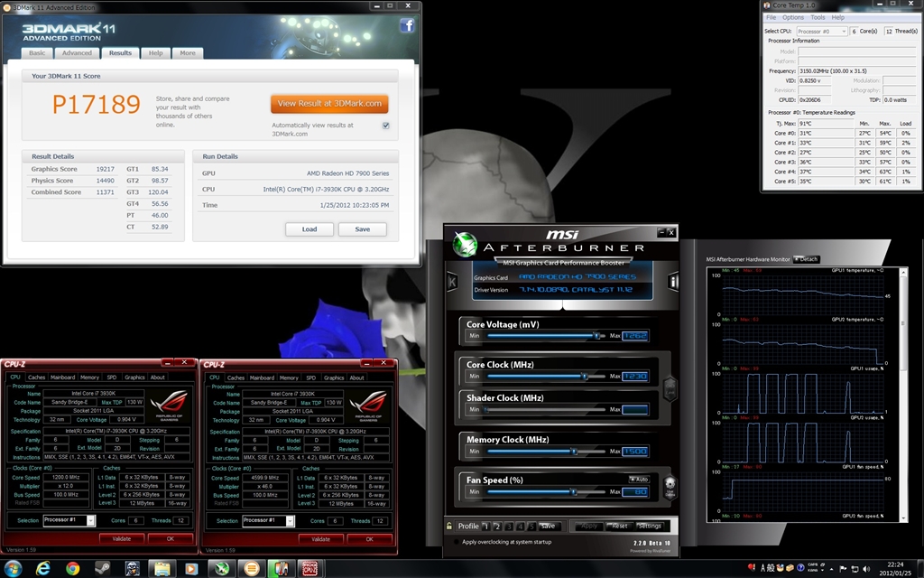
Task: Open Kombustor K button in Afterburner
Action: pos(452,282)
